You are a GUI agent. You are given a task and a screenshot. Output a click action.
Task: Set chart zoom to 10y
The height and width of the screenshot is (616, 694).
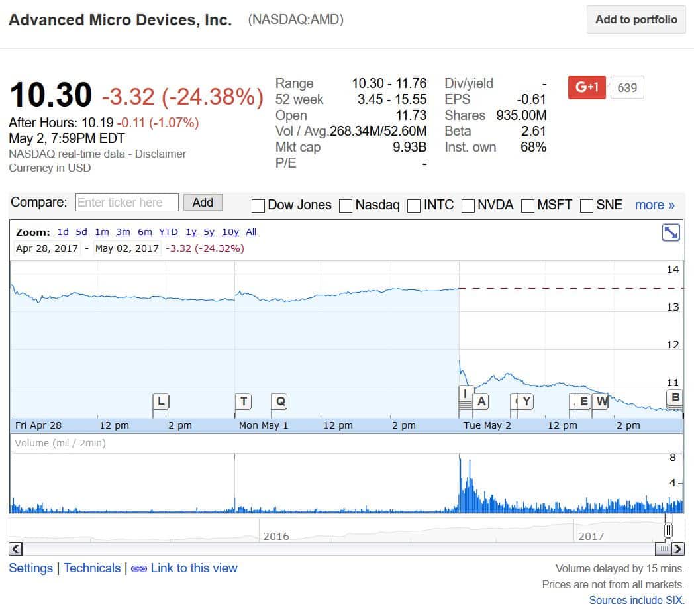(x=230, y=232)
